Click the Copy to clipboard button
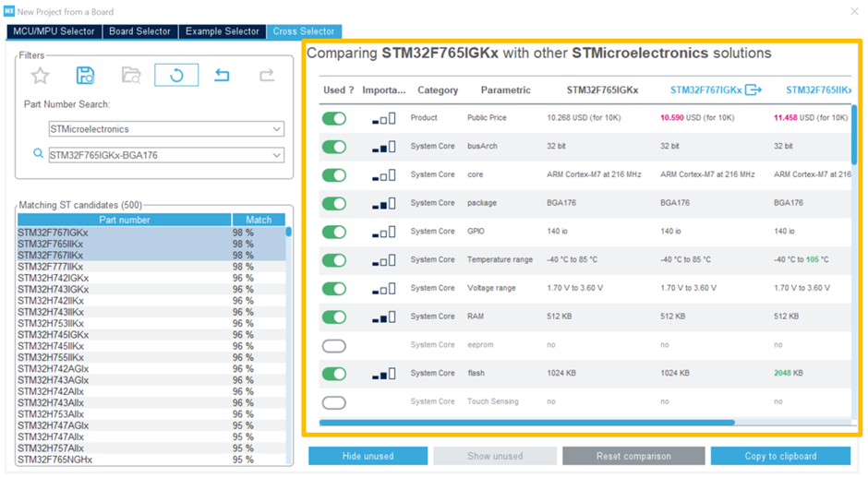The image size is (868, 478). [780, 456]
